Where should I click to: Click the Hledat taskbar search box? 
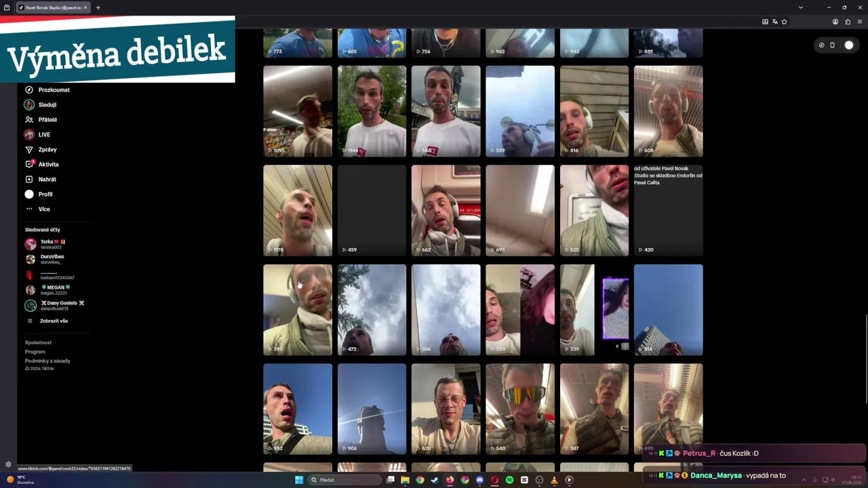click(x=344, y=480)
